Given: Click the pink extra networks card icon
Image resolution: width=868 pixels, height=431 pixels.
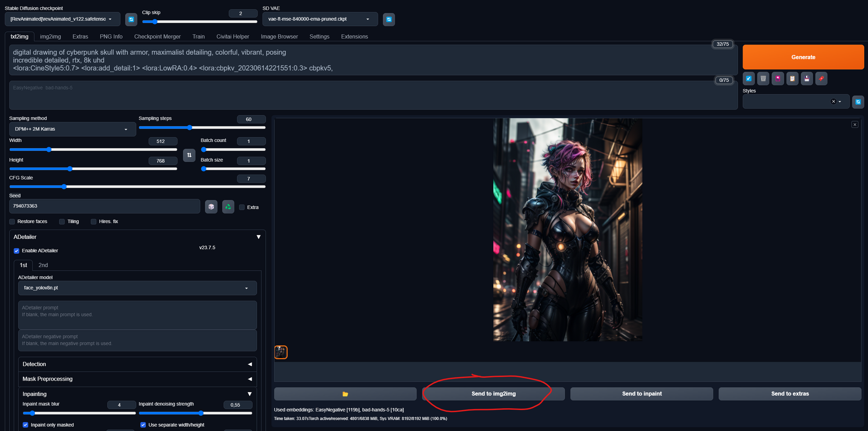Looking at the screenshot, I should pos(778,78).
